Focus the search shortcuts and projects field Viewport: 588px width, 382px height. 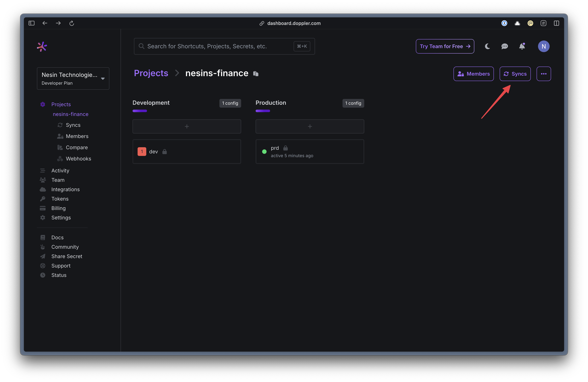[x=217, y=46]
